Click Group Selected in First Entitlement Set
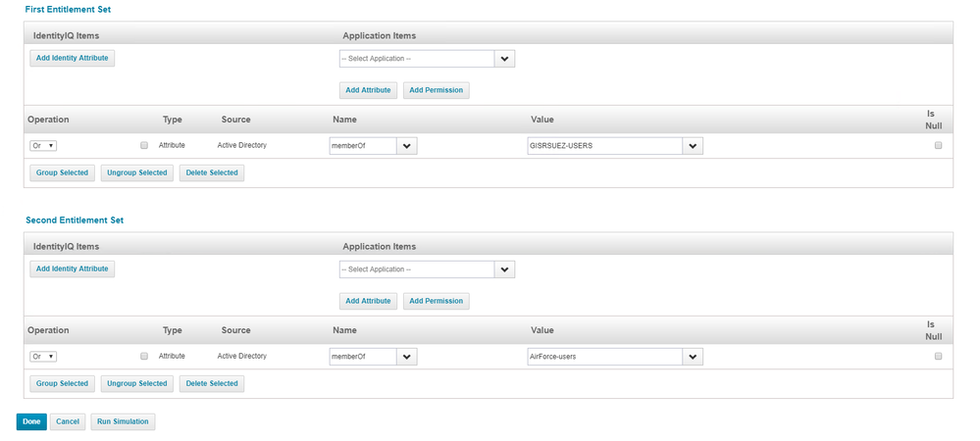This screenshot has width=980, height=441. click(x=61, y=172)
